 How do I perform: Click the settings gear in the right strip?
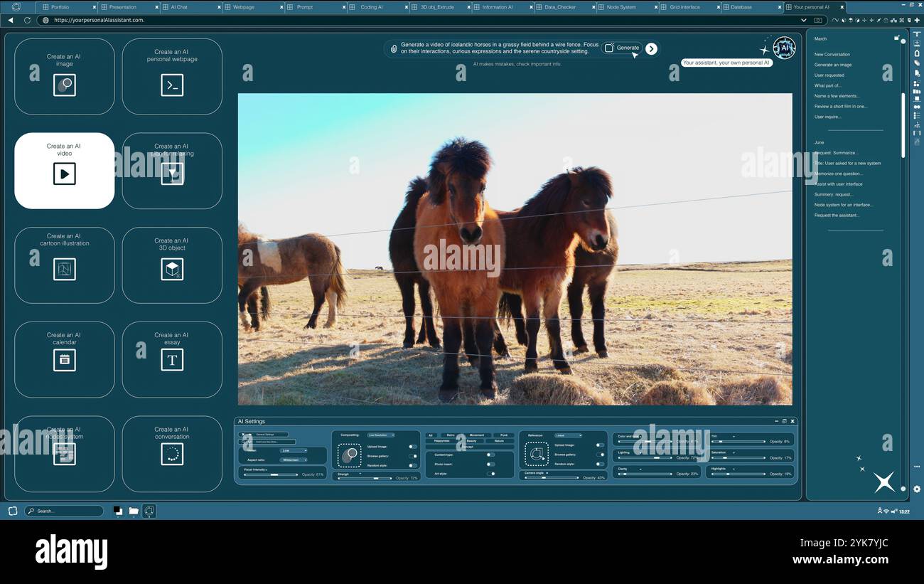coord(917,489)
